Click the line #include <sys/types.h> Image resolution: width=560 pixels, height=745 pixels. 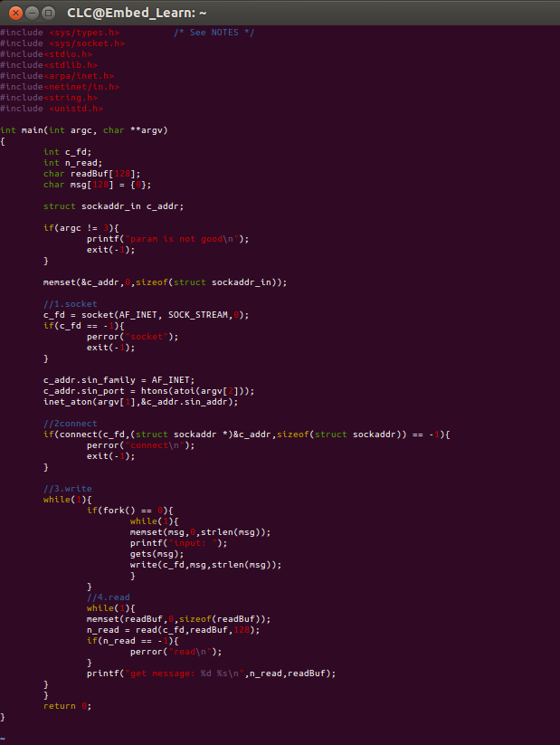60,33
